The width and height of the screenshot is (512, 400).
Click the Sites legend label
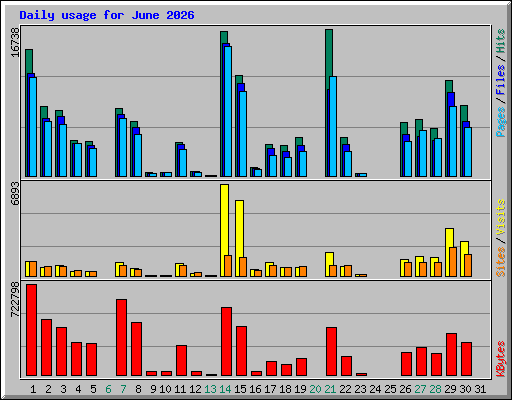tap(501, 262)
